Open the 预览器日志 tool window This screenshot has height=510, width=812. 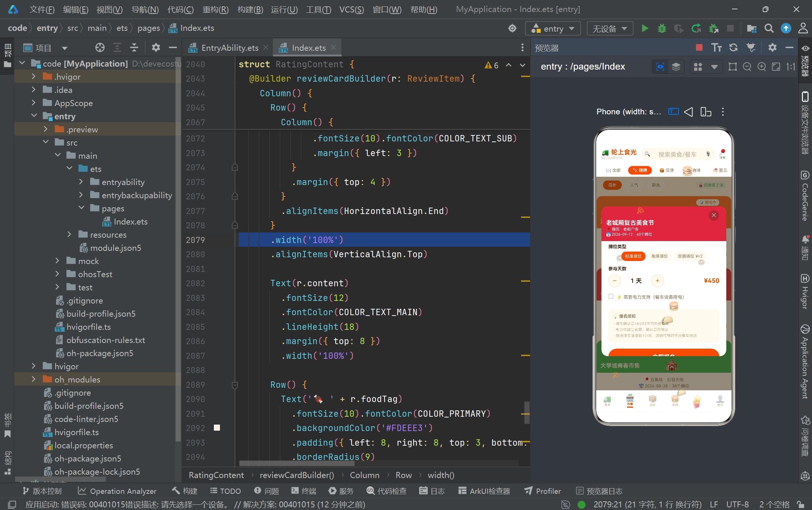[599, 491]
